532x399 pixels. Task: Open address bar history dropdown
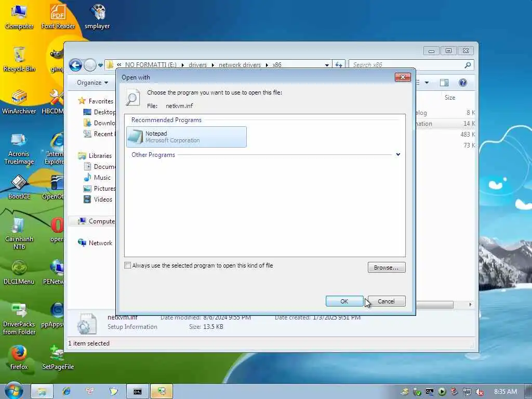tap(327, 65)
